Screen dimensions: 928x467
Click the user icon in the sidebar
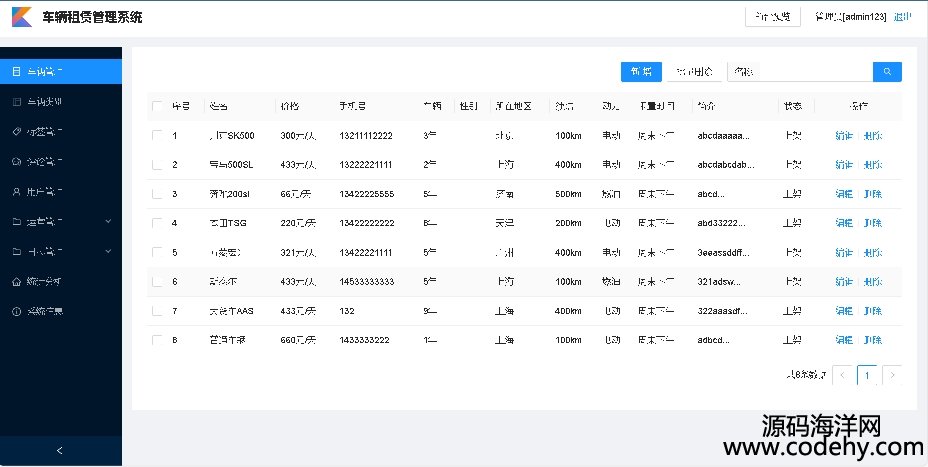click(x=16, y=191)
